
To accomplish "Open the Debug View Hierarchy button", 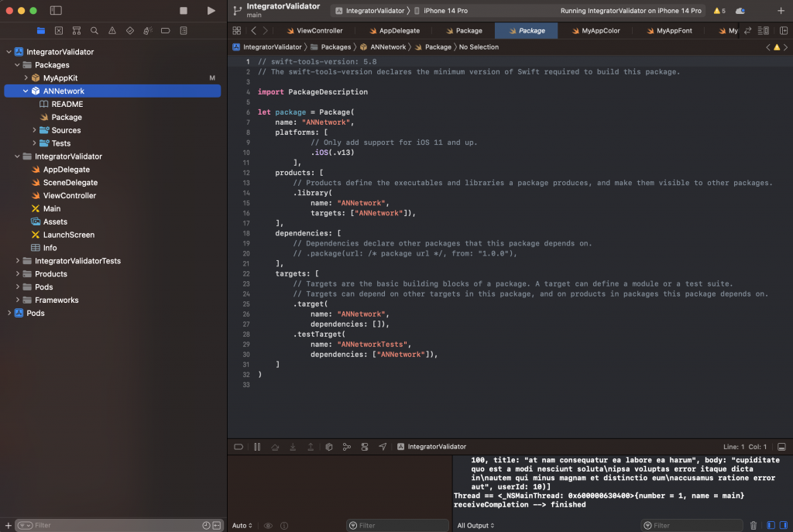I will coord(328,447).
